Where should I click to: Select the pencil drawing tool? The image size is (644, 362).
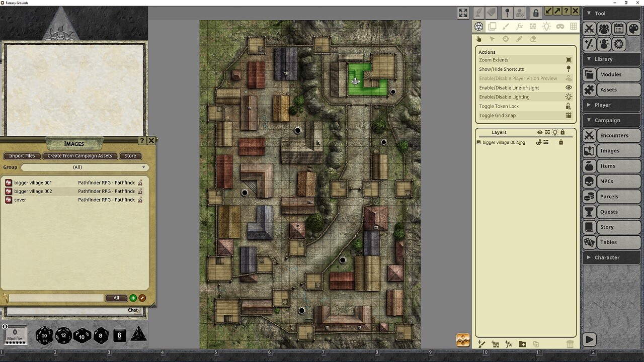click(519, 39)
